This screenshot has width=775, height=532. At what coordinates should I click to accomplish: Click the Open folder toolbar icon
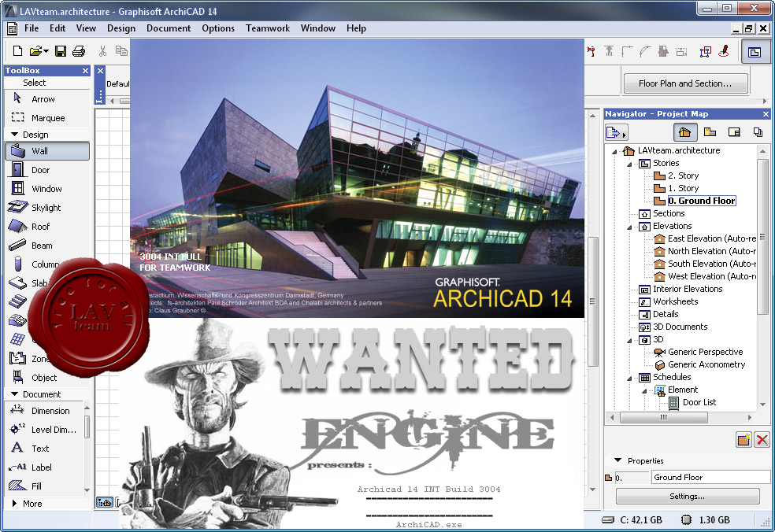click(x=35, y=51)
